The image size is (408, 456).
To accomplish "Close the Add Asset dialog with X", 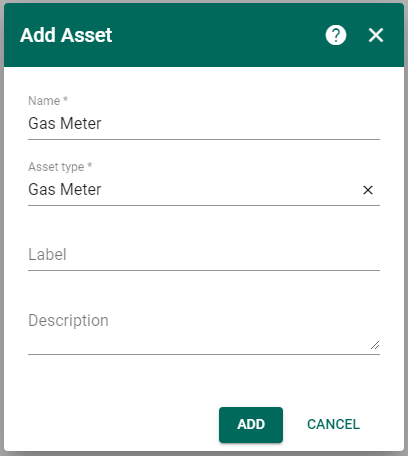I will 376,35.
